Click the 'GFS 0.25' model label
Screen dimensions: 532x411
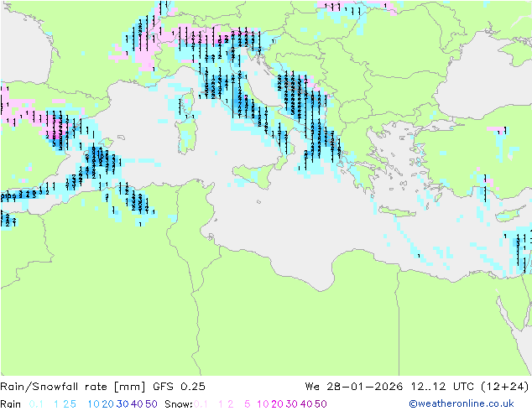179,387
